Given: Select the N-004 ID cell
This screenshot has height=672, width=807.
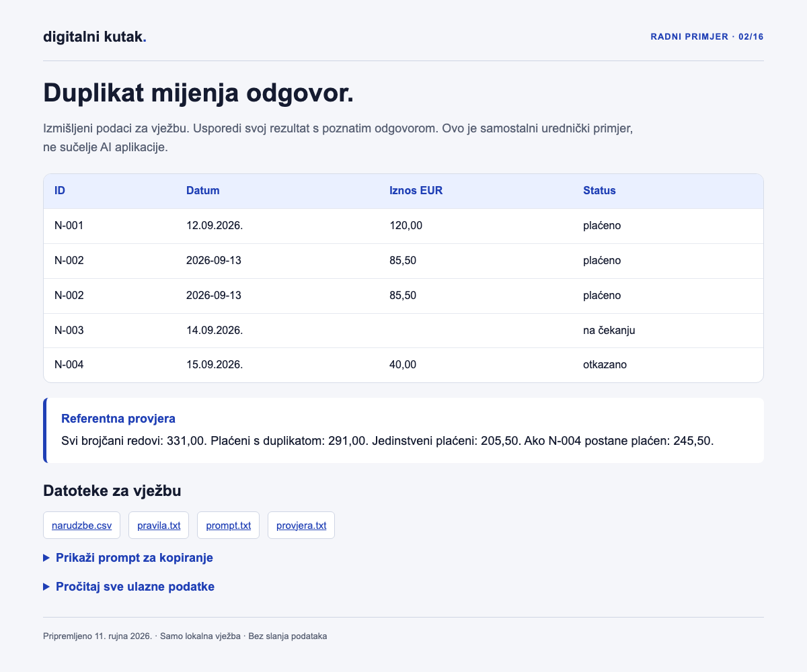Looking at the screenshot, I should 110,365.
